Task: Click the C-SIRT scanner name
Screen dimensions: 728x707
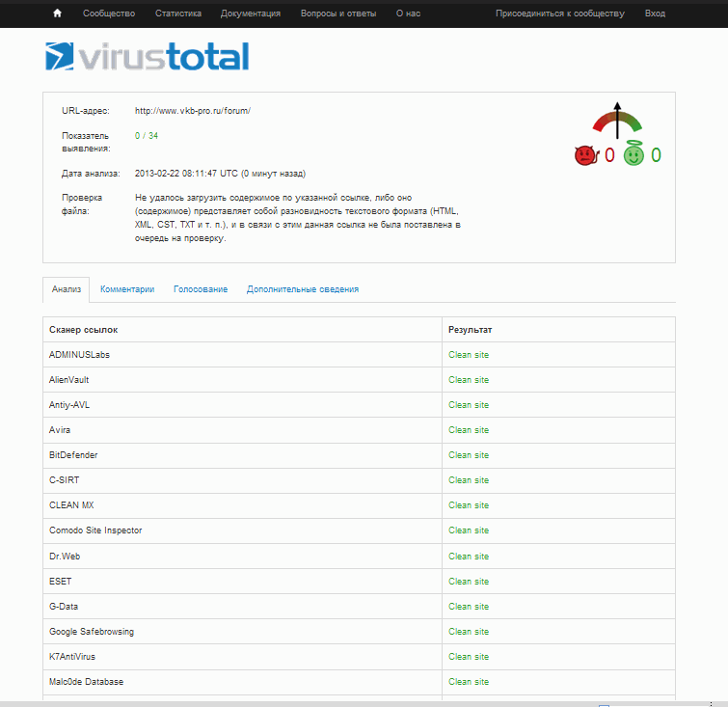Action: point(64,480)
